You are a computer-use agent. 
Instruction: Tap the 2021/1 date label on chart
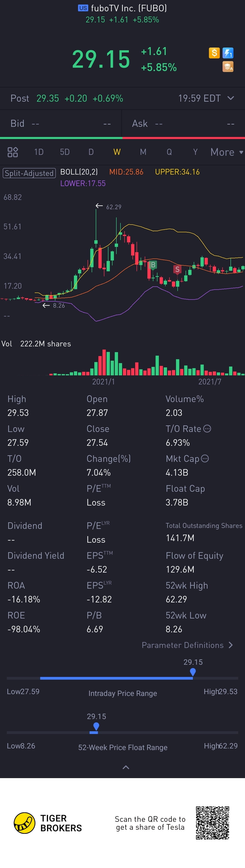click(x=104, y=381)
